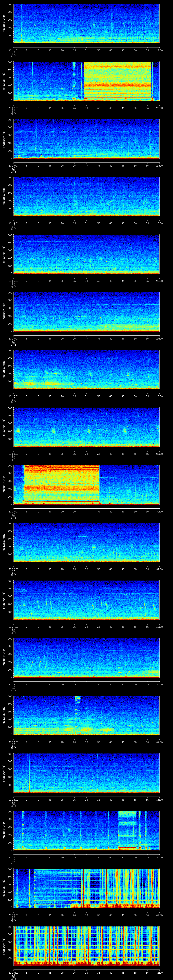This screenshot has width=173, height=980.
Task: Click the spectrogram panel starting at 20:21:00
Action: click(x=86, y=24)
